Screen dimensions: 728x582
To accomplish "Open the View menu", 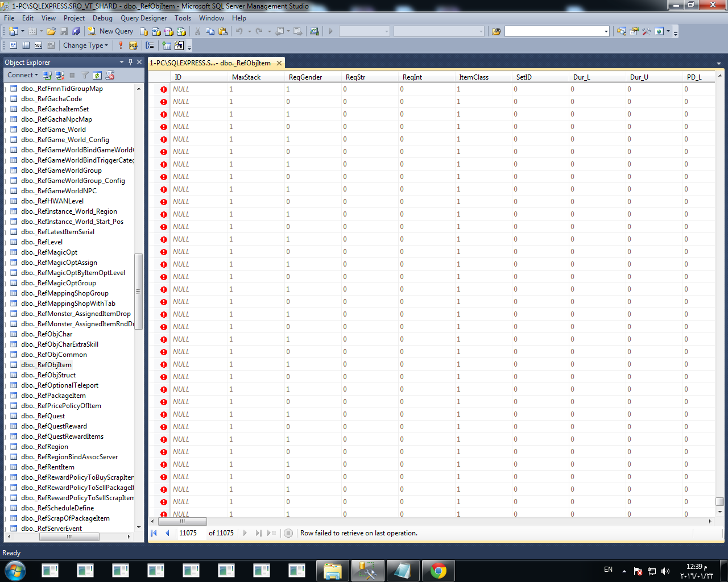I will coord(49,18).
